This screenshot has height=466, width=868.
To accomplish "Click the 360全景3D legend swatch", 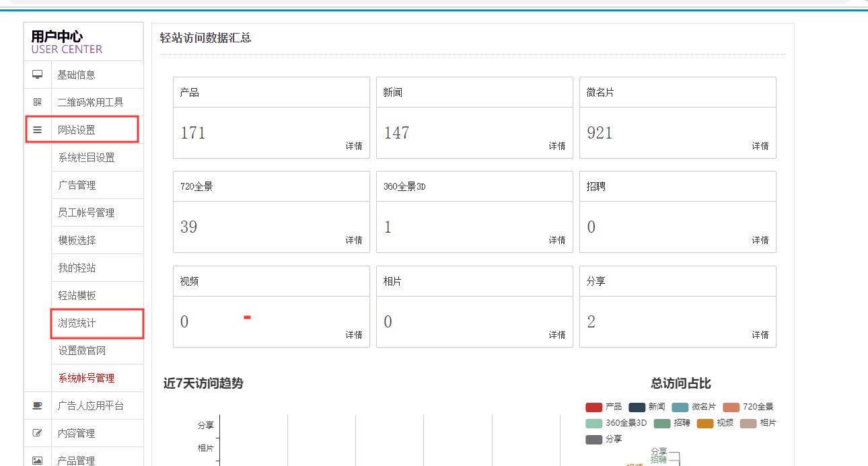I will 593,423.
